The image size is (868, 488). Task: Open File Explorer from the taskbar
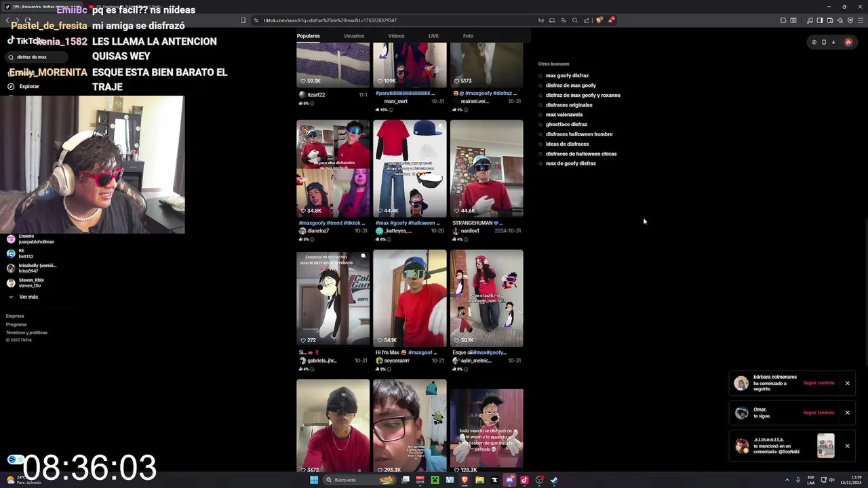(x=479, y=480)
